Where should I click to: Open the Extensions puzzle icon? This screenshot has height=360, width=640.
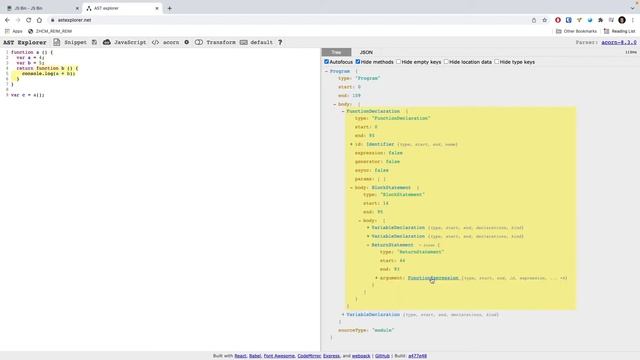tap(600, 20)
